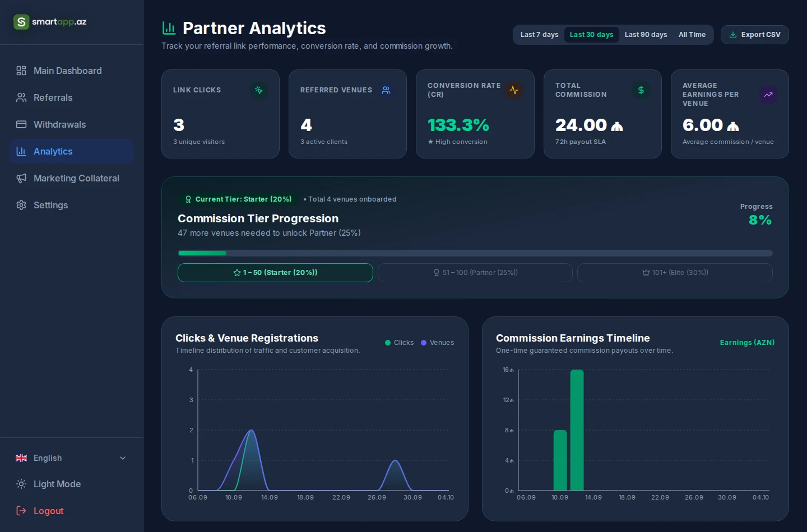This screenshot has width=807, height=532.
Task: Click the award icon in Partner tier
Action: click(437, 273)
